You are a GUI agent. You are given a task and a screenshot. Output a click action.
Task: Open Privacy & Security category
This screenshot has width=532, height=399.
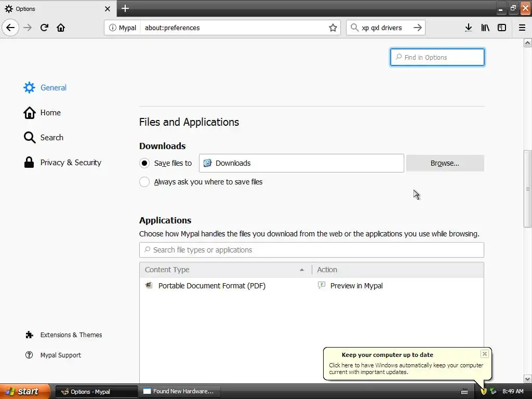(x=62, y=163)
